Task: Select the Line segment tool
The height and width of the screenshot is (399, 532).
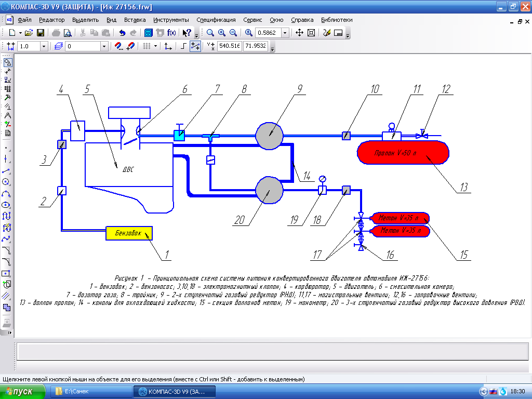Action: (x=6, y=170)
